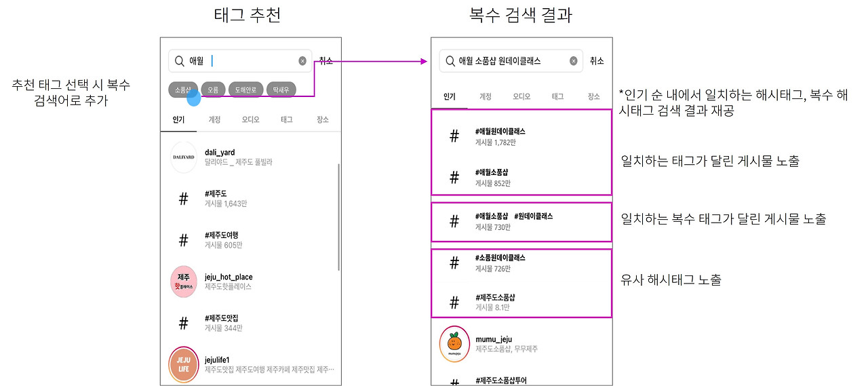This screenshot has height=386, width=868.
Task: Open the mumu_jeju account name
Action: [x=494, y=339]
